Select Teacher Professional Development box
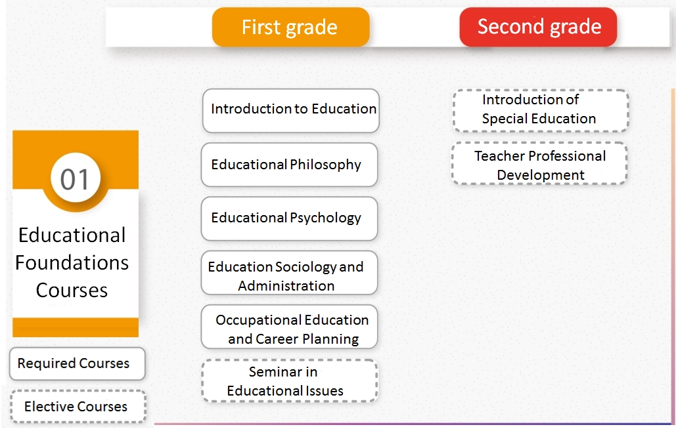Screen dimensions: 676x428 coord(540,165)
